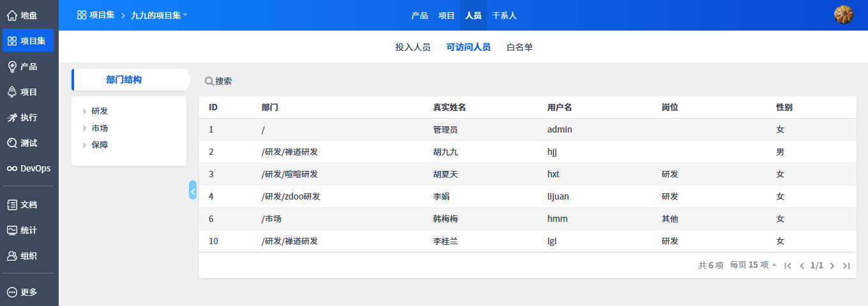Click the DevOps infinity icon
This screenshot has width=868, height=306.
tap(11, 168)
